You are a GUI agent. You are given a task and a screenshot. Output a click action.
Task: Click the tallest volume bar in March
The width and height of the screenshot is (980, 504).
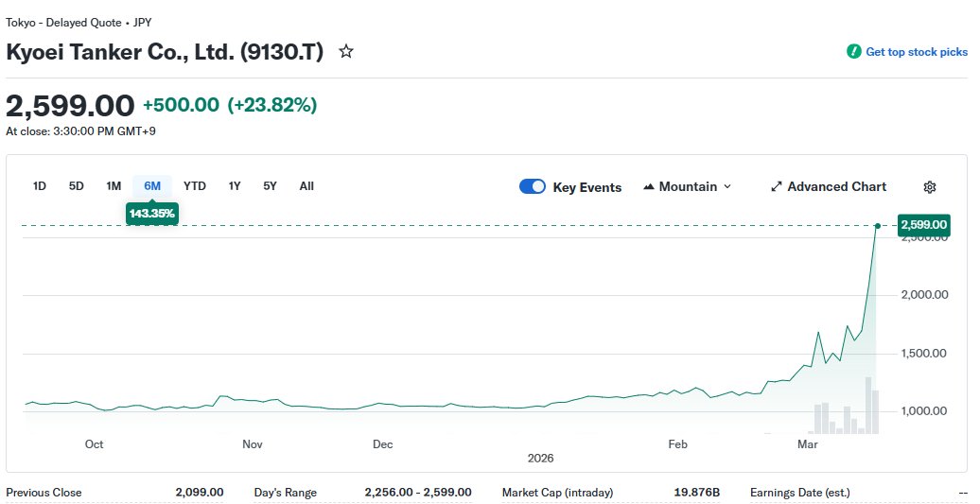868,406
